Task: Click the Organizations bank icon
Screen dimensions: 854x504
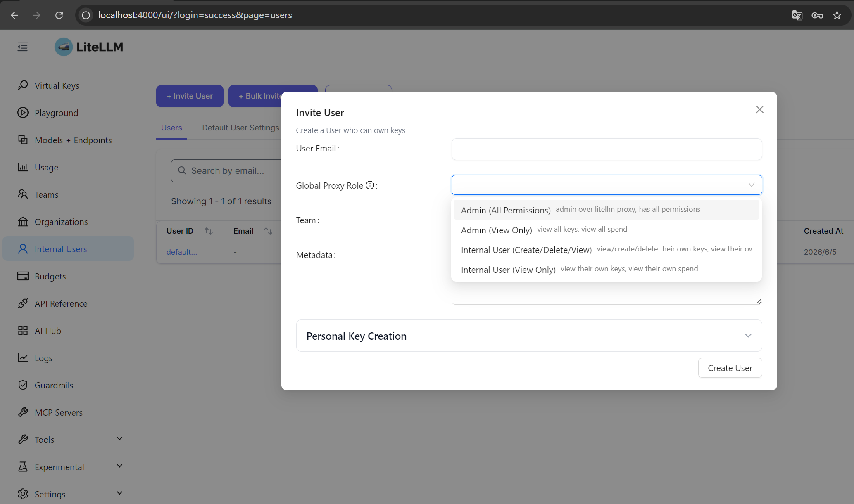Action: click(23, 222)
